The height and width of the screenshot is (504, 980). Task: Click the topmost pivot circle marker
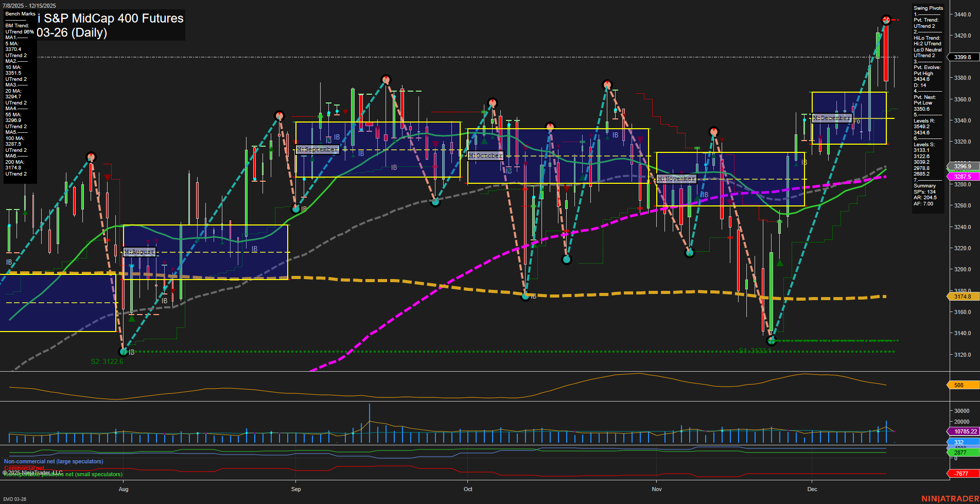coord(886,20)
